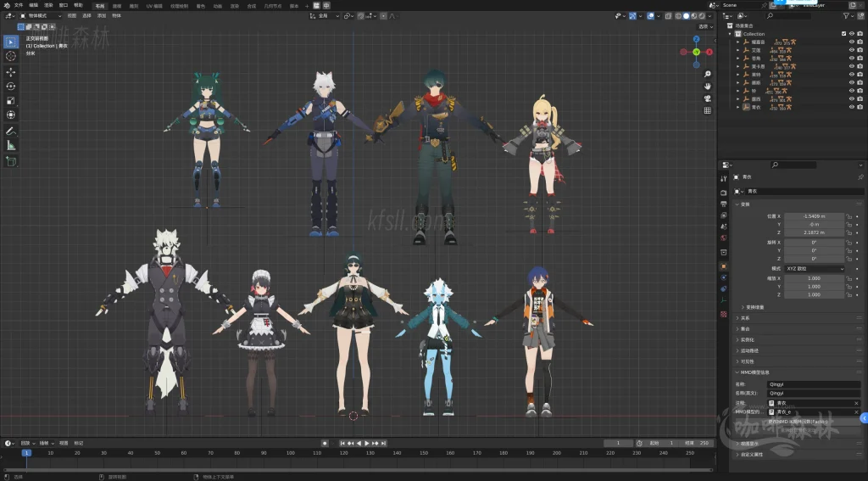Open the viewport 添加 Add menu

pyautogui.click(x=102, y=16)
